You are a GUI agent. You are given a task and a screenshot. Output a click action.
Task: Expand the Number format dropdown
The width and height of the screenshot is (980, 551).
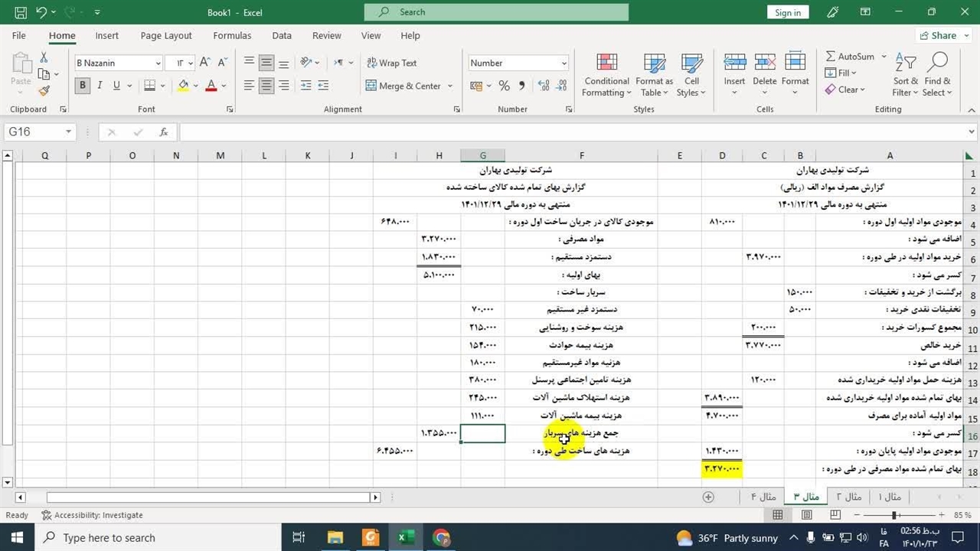click(564, 64)
